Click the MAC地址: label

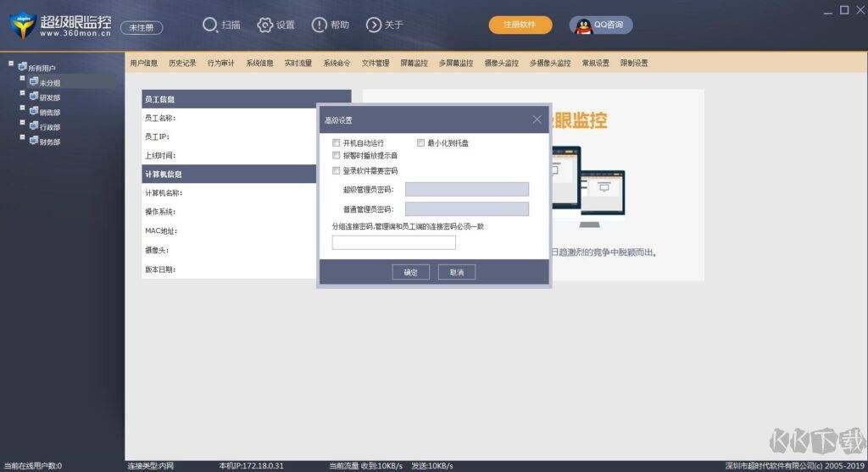tap(161, 230)
